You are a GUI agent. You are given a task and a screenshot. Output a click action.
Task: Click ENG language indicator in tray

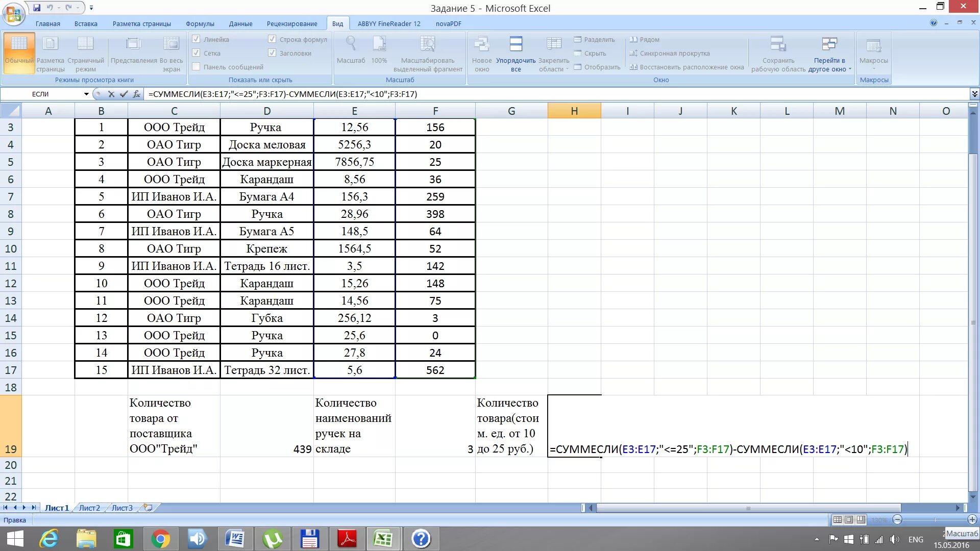tap(916, 539)
